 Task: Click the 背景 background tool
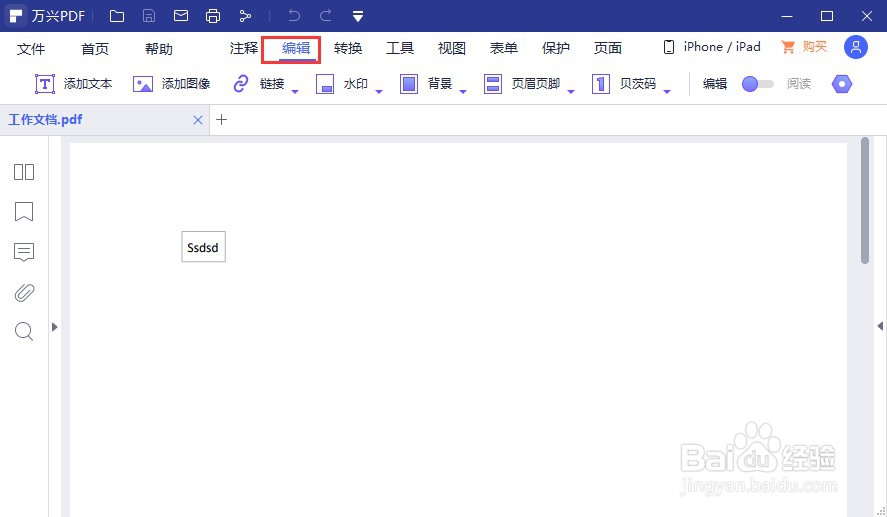click(426, 84)
